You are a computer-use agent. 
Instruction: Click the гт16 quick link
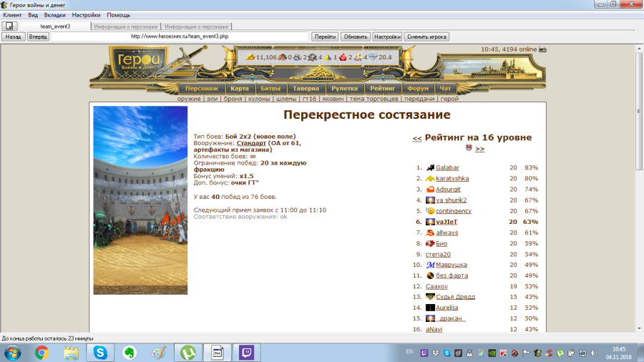(x=309, y=99)
